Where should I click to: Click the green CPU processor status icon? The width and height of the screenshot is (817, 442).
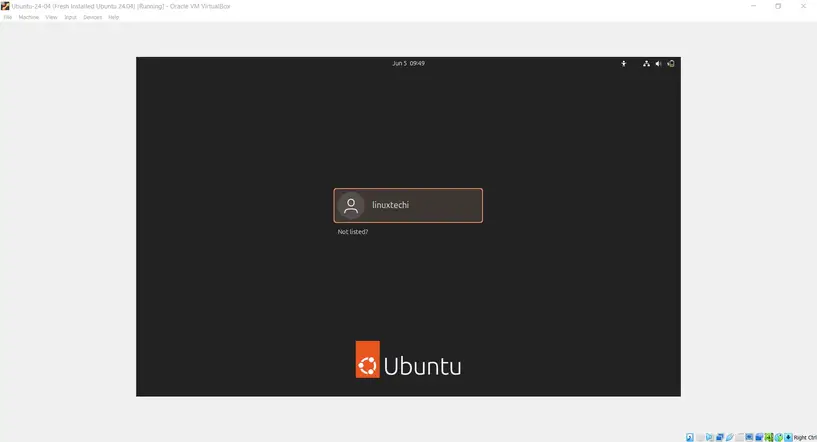pyautogui.click(x=770, y=437)
